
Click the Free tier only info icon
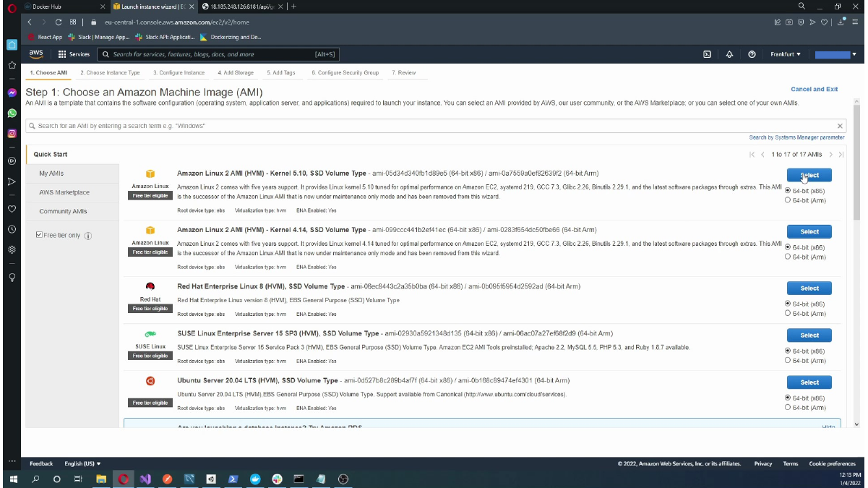coord(88,236)
